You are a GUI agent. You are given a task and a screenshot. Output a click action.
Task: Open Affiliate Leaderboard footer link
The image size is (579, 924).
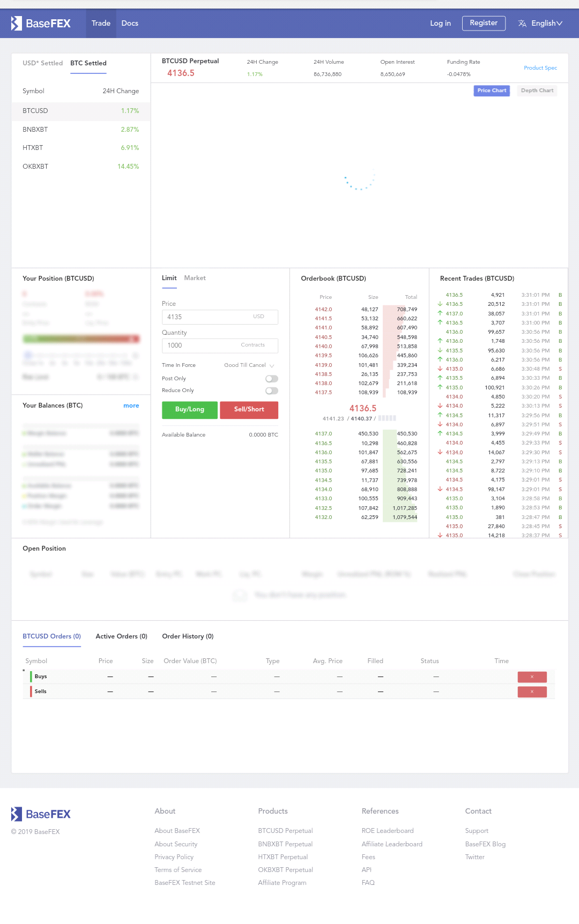point(392,844)
